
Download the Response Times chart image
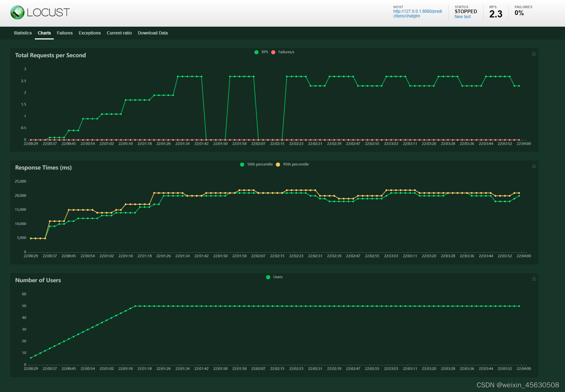[x=534, y=166]
